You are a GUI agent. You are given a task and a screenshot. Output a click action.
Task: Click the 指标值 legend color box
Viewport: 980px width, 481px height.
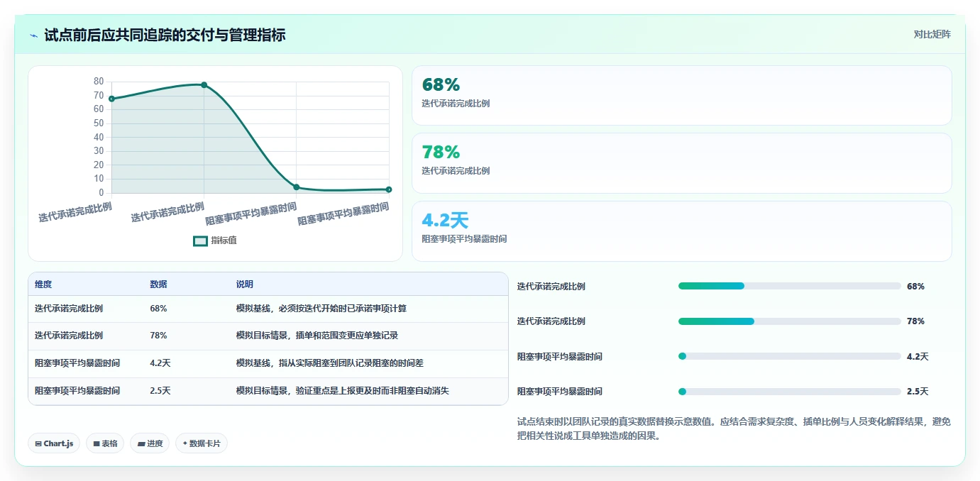(201, 241)
